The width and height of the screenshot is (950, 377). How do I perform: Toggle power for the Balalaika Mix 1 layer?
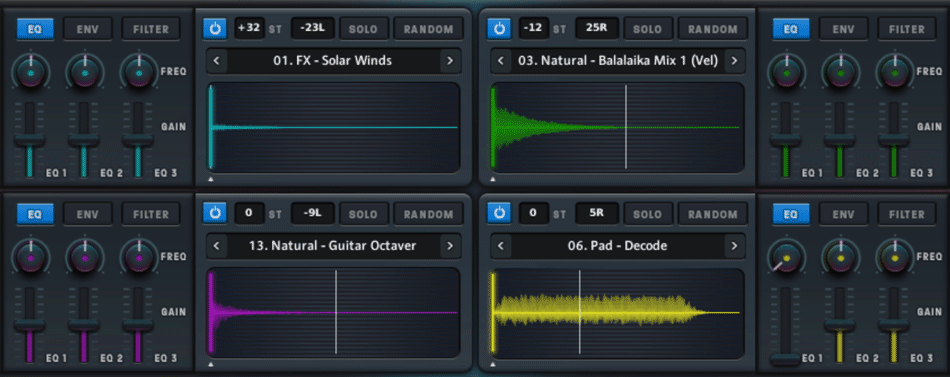[x=499, y=28]
